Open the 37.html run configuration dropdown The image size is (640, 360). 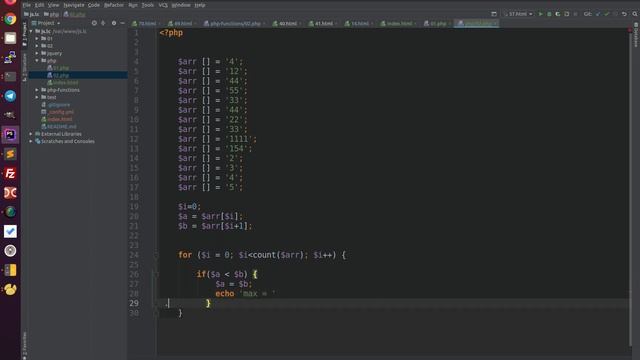(518, 14)
